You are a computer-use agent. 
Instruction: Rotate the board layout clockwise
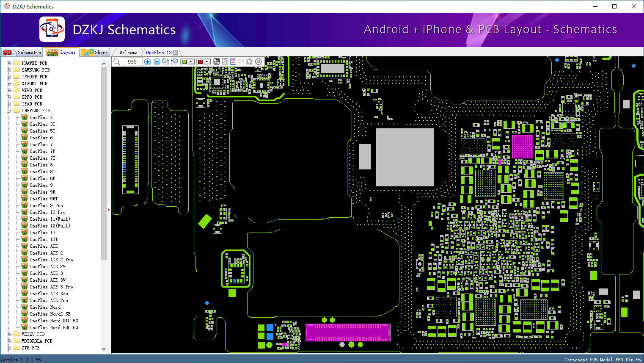pos(165,62)
